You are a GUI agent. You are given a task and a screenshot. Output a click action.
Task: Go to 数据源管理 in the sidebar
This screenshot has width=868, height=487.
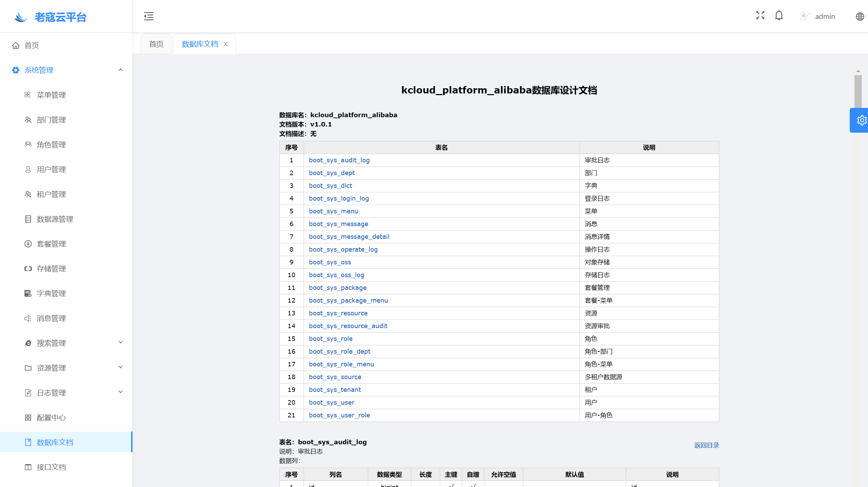[x=55, y=219]
